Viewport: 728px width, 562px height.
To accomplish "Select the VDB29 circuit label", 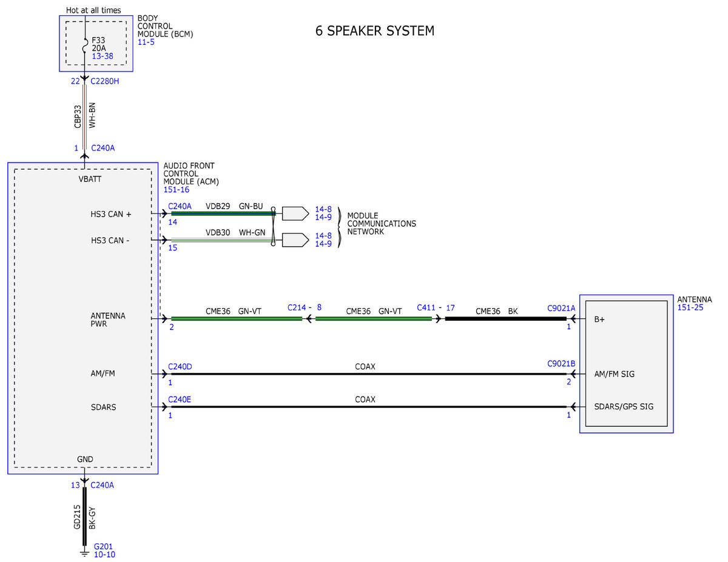I will tap(218, 206).
